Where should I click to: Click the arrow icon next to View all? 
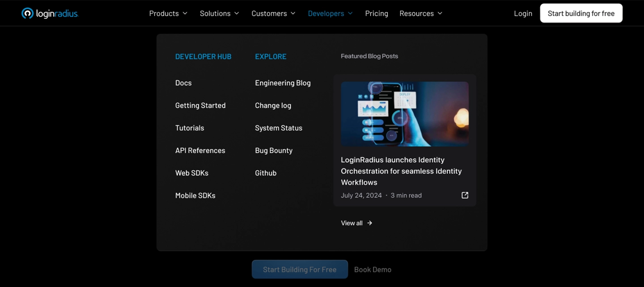pyautogui.click(x=369, y=223)
